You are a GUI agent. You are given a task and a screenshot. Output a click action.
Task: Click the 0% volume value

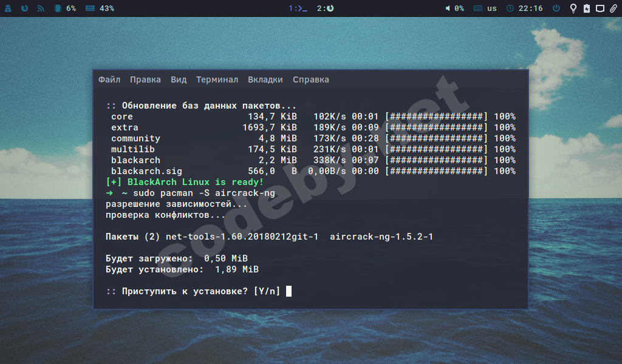pos(459,8)
